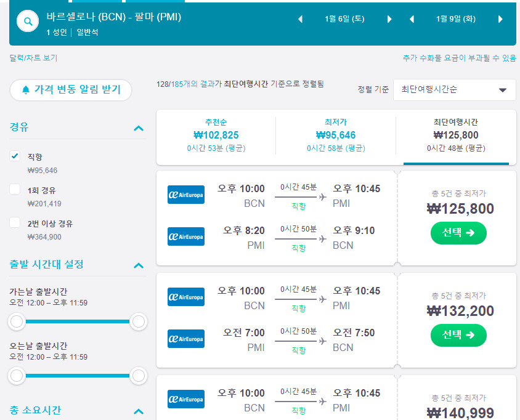The width and height of the screenshot is (520, 420).
Task: Select the 최저가 tab
Action: pos(336,135)
